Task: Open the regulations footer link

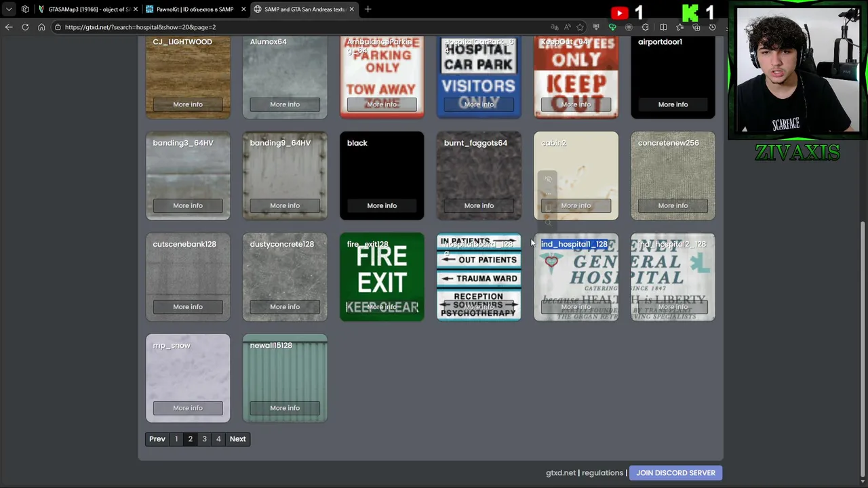Action: [x=602, y=473]
